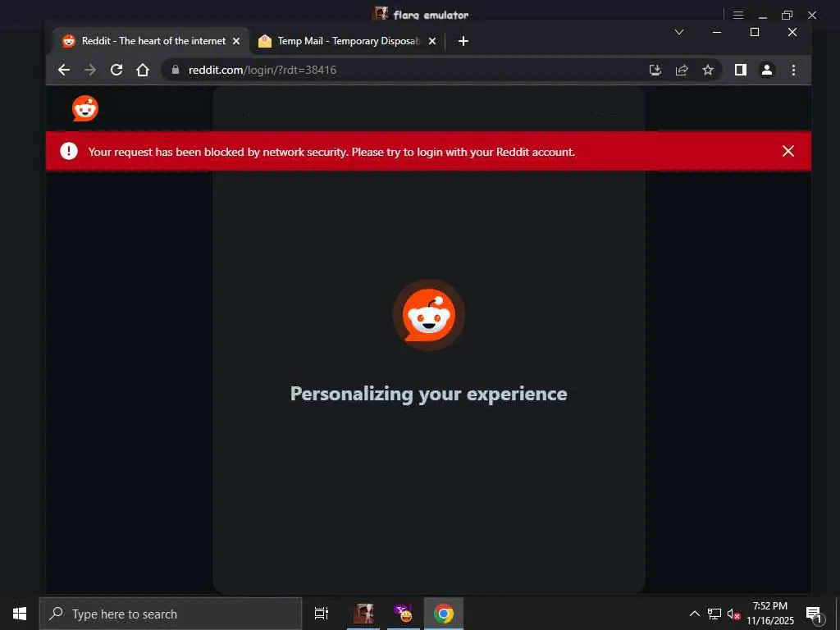The height and width of the screenshot is (630, 840).
Task: View site info via the padlock icon
Action: coord(176,70)
